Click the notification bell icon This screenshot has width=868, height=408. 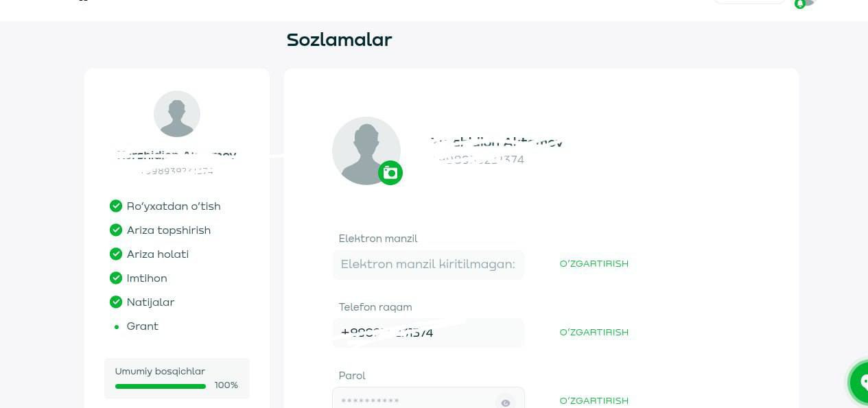click(799, 4)
